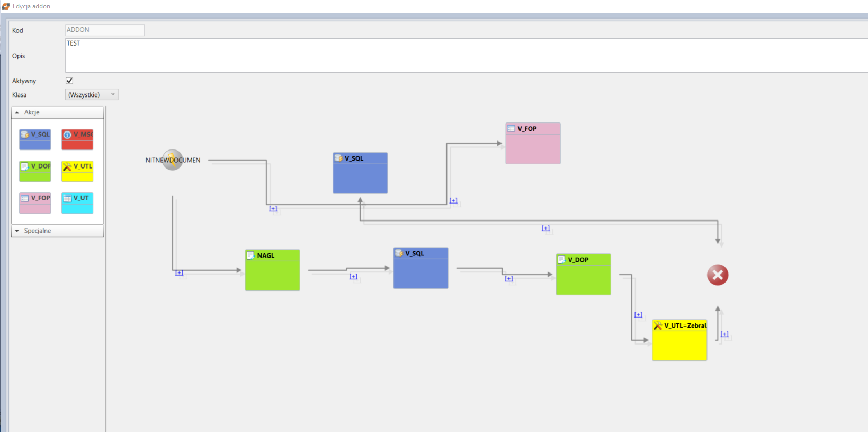Select the pink V_FOP action in the palette
The height and width of the screenshot is (432, 868).
pos(35,203)
